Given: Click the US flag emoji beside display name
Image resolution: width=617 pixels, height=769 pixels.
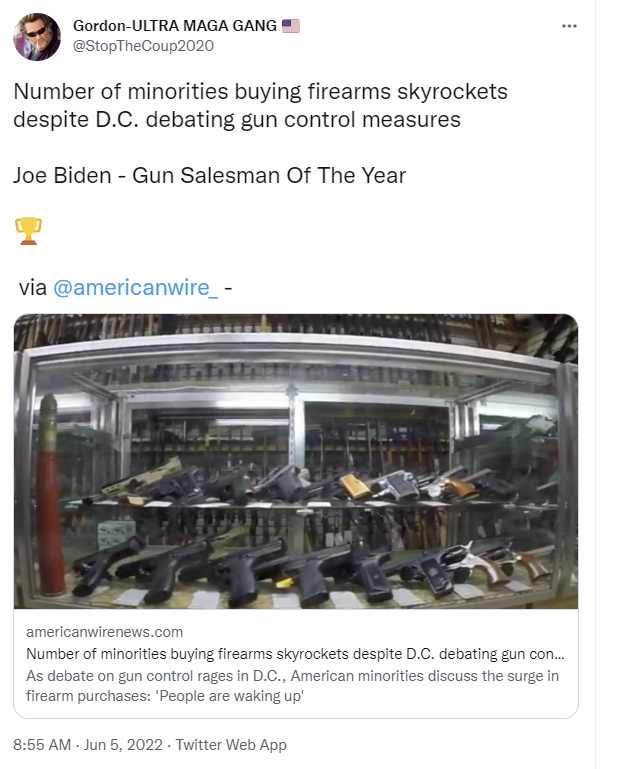Looking at the screenshot, I should coord(291,26).
